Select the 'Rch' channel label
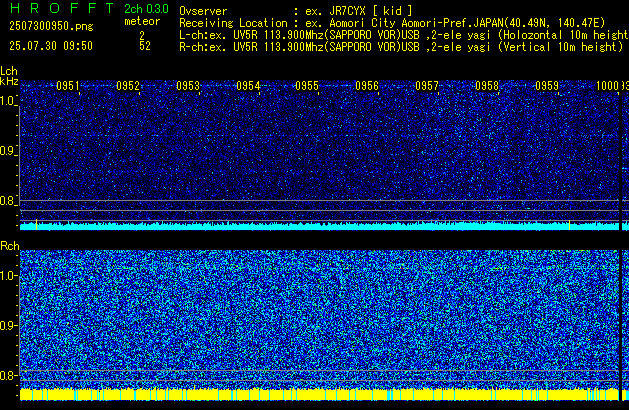The image size is (629, 410). [10, 246]
